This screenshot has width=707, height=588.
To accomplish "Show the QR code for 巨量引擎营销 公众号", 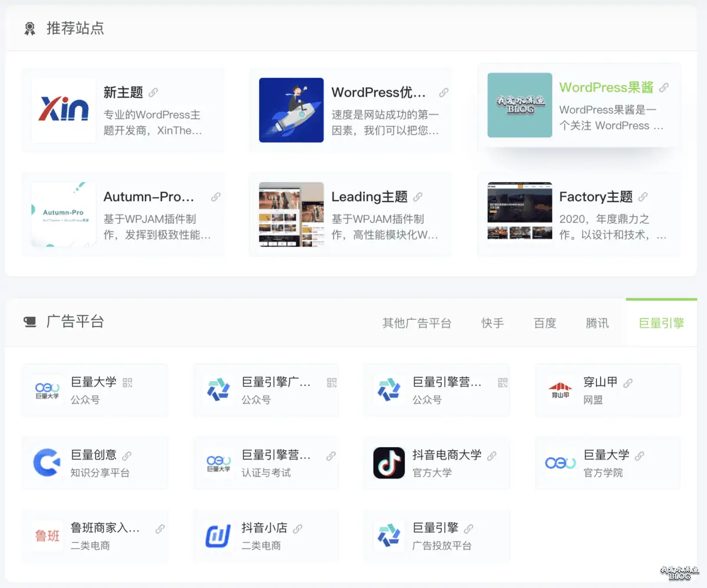I will (x=502, y=382).
